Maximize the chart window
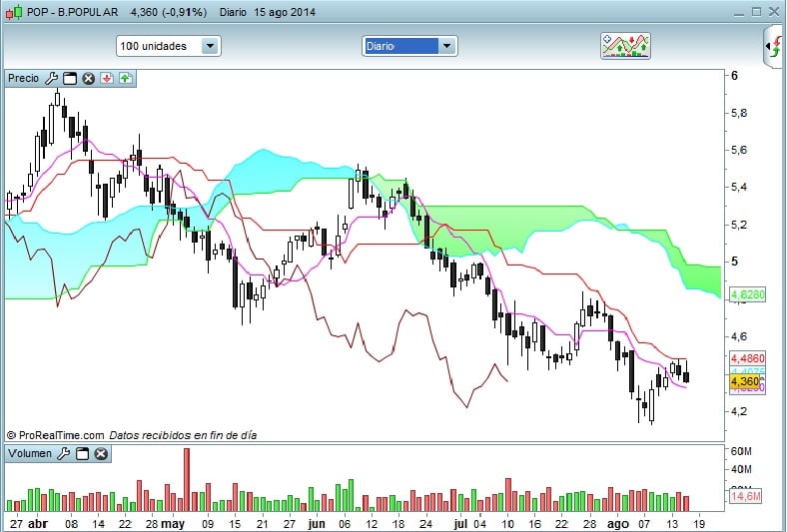787x532 pixels. pos(756,12)
